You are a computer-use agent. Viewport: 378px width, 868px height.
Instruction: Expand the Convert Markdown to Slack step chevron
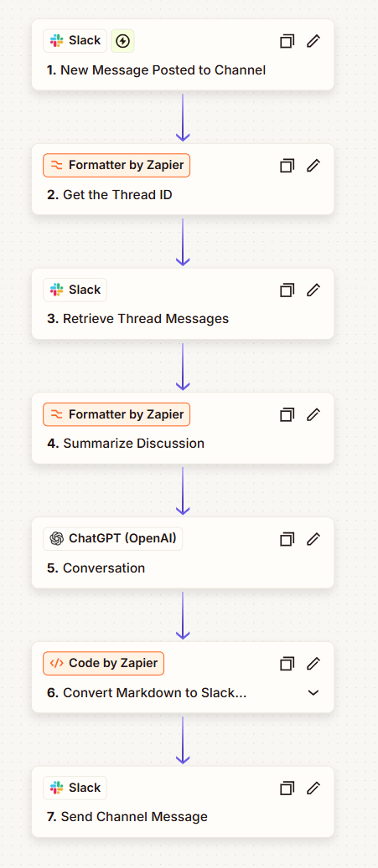click(313, 692)
